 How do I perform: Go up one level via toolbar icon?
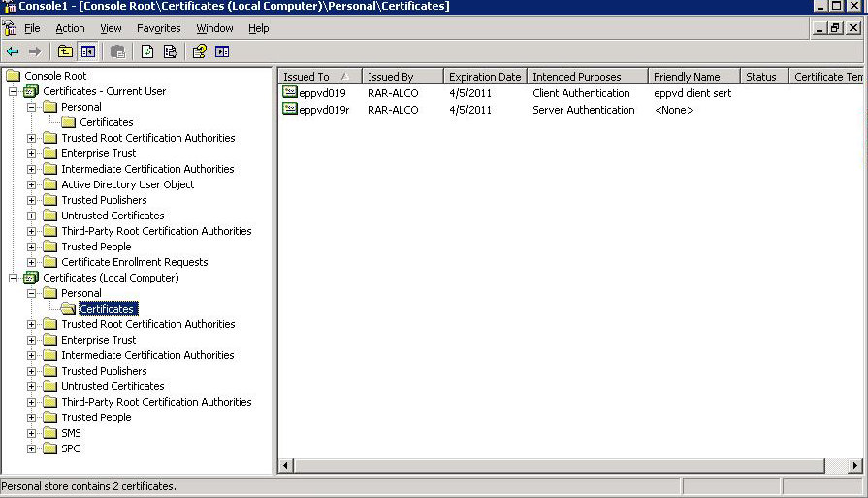tap(65, 52)
